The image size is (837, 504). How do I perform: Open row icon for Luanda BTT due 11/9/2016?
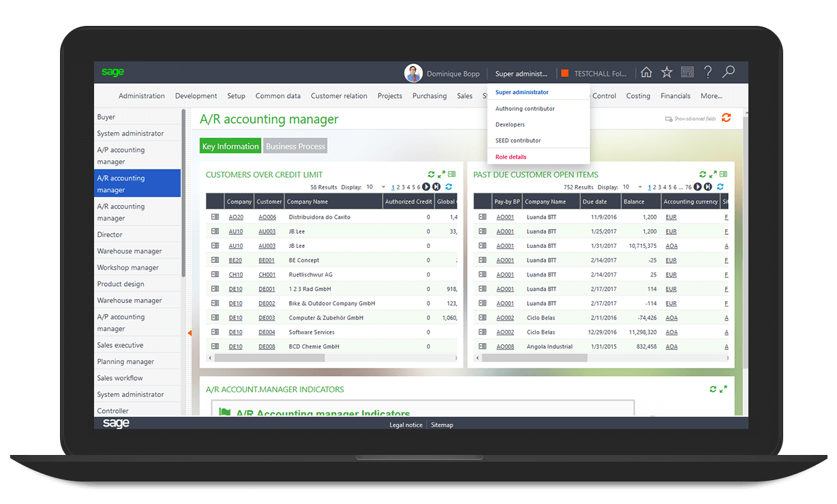[483, 217]
